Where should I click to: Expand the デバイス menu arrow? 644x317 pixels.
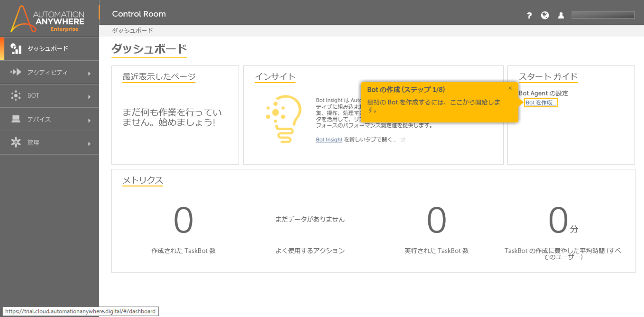(x=89, y=121)
